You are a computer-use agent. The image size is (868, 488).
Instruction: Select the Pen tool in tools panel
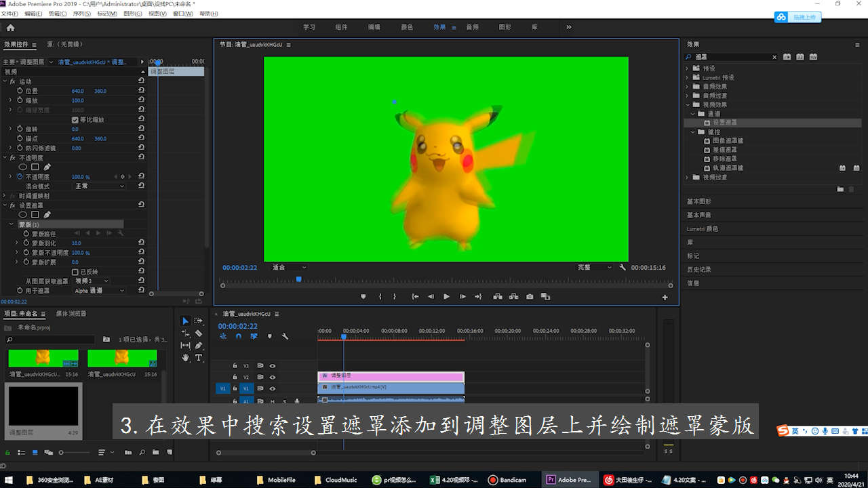coord(198,345)
